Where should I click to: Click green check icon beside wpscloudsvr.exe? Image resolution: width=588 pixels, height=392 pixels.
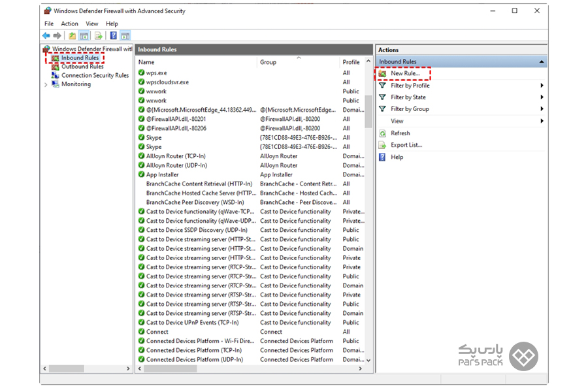[141, 82]
